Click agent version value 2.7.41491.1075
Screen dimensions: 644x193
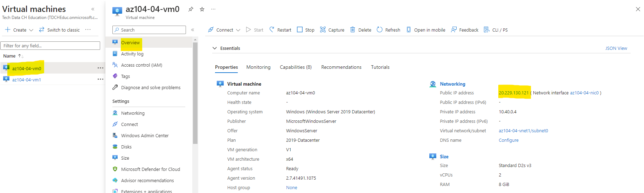click(301, 178)
